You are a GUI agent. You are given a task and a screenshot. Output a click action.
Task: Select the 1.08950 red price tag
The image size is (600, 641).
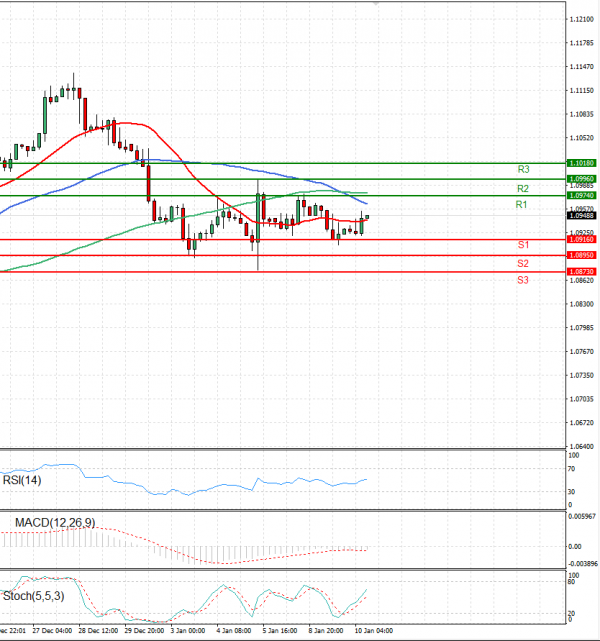(x=581, y=256)
